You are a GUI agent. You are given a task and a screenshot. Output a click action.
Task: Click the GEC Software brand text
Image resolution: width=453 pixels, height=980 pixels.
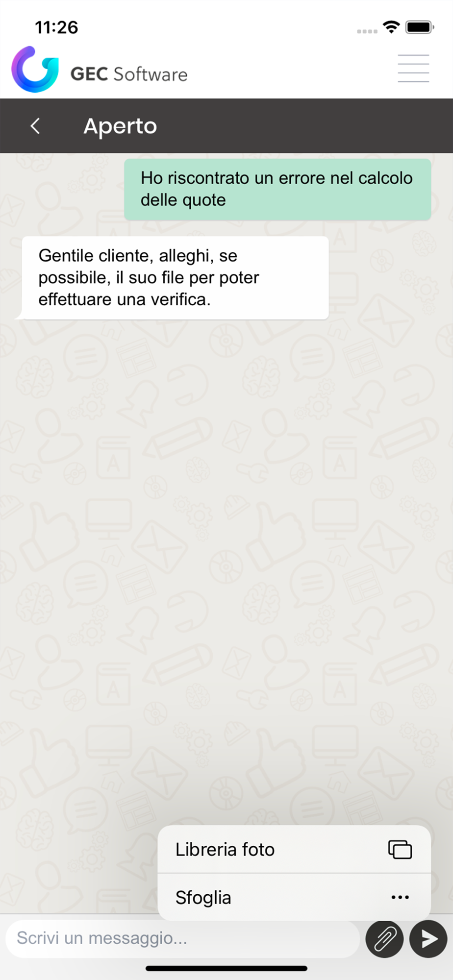point(129,74)
